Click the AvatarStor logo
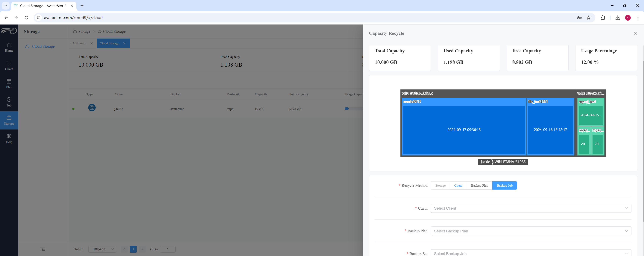 pyautogui.click(x=9, y=31)
